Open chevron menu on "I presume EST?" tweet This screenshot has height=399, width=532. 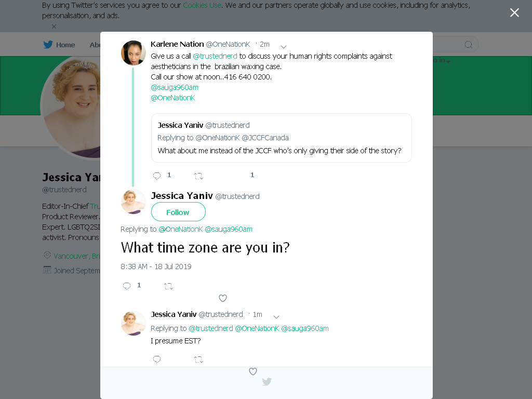[276, 317]
